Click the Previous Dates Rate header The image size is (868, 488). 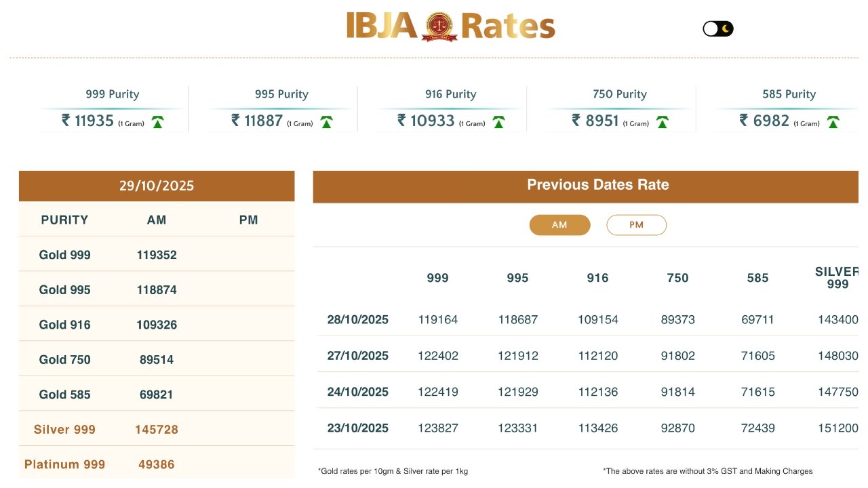[x=597, y=185]
